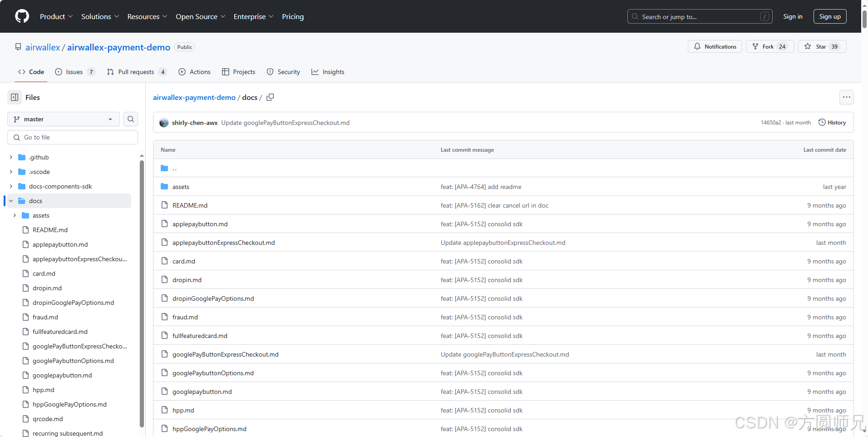The height and width of the screenshot is (437, 868).
Task: Click Sign in
Action: [793, 16]
